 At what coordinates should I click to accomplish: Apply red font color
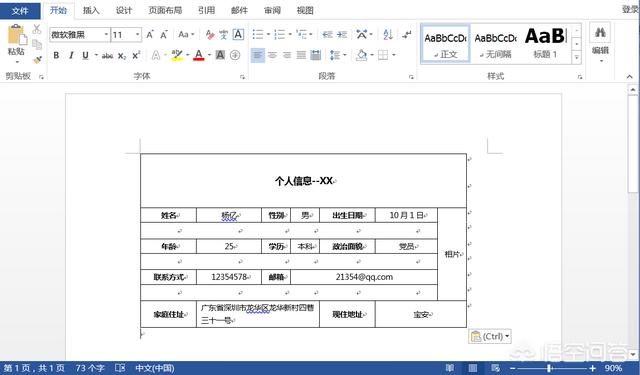[x=199, y=55]
